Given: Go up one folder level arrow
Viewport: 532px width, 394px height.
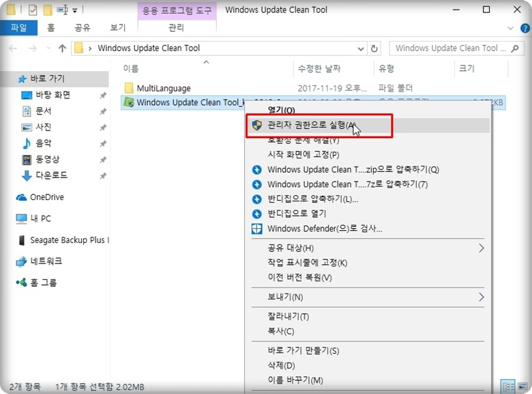Looking at the screenshot, I should click(62, 48).
